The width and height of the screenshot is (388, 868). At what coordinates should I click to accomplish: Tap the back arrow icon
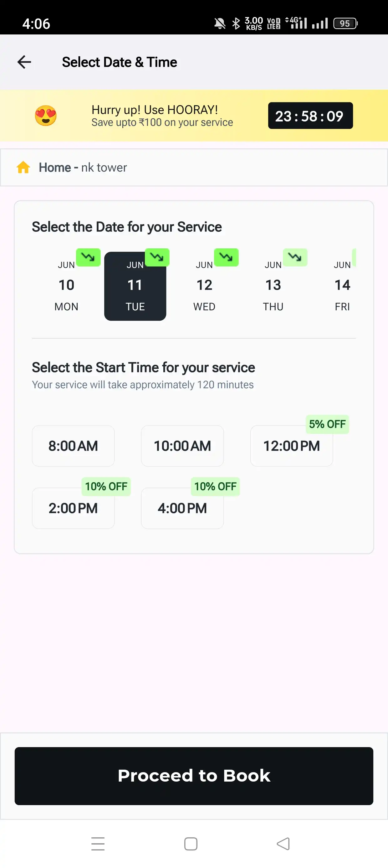coord(24,62)
